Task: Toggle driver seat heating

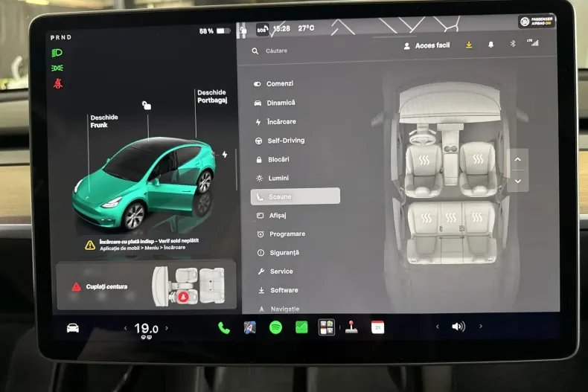Action: click(424, 160)
